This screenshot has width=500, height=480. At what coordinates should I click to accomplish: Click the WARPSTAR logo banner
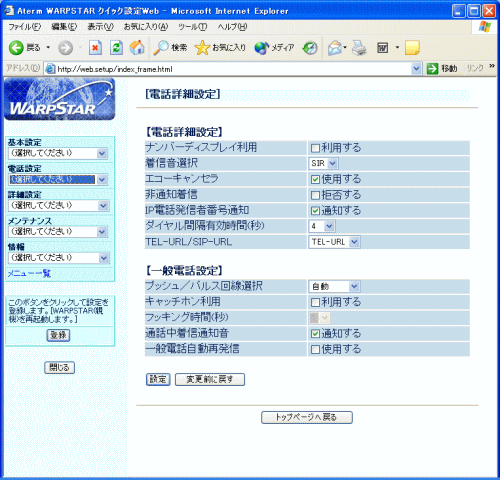pyautogui.click(x=59, y=99)
